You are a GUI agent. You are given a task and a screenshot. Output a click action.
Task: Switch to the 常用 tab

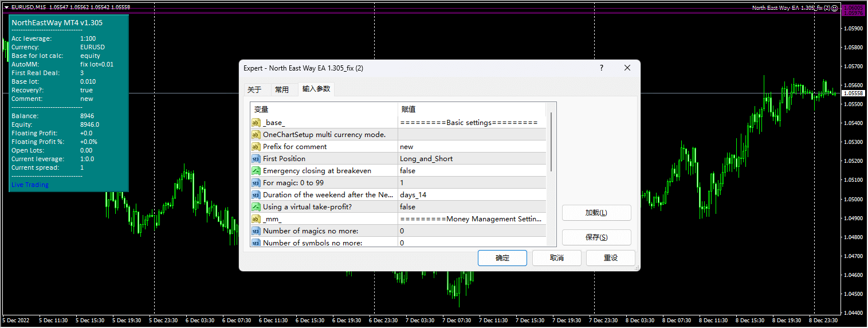pyautogui.click(x=282, y=89)
